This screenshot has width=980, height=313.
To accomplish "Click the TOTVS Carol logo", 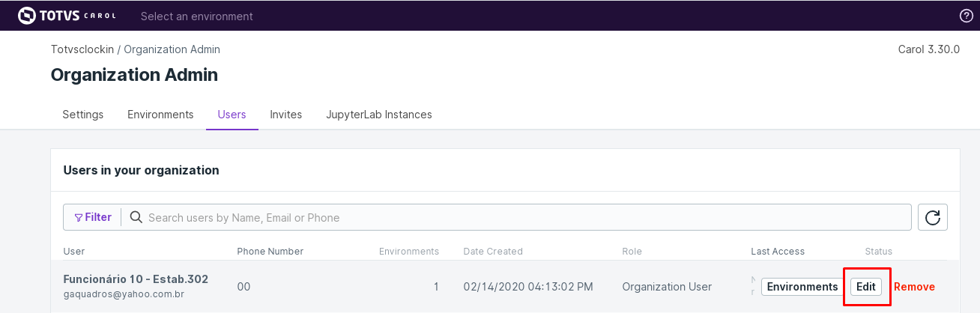I will click(67, 16).
